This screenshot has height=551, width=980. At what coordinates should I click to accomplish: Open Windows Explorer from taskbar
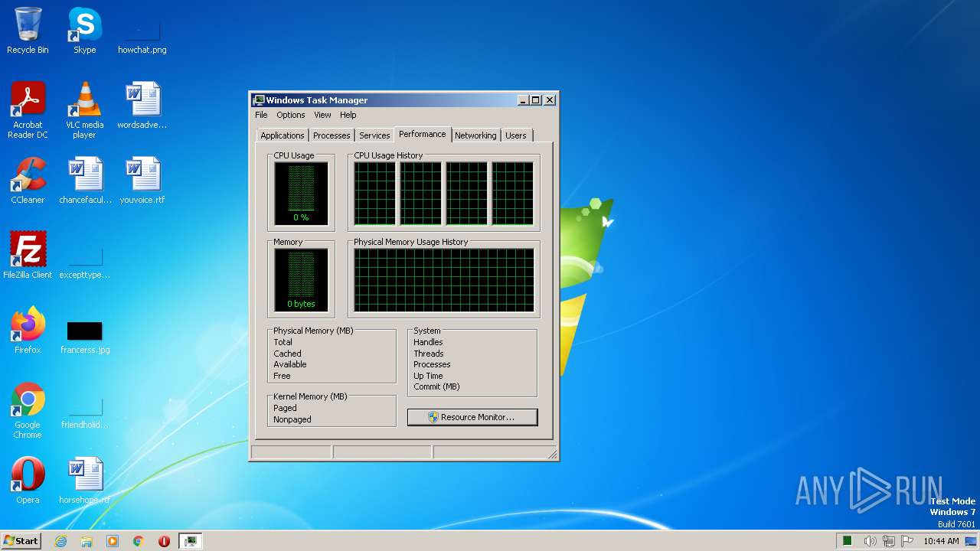coord(87,541)
